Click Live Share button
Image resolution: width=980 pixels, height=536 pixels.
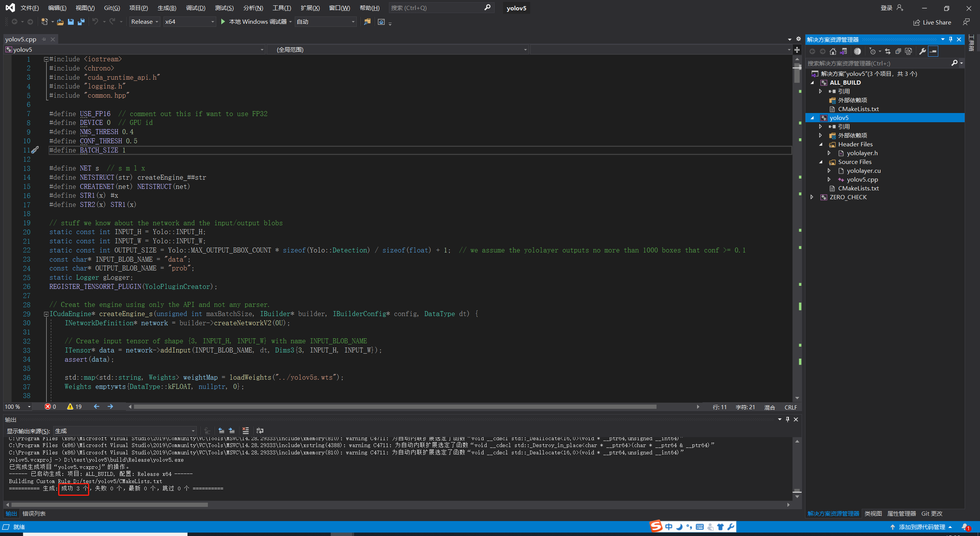point(932,22)
